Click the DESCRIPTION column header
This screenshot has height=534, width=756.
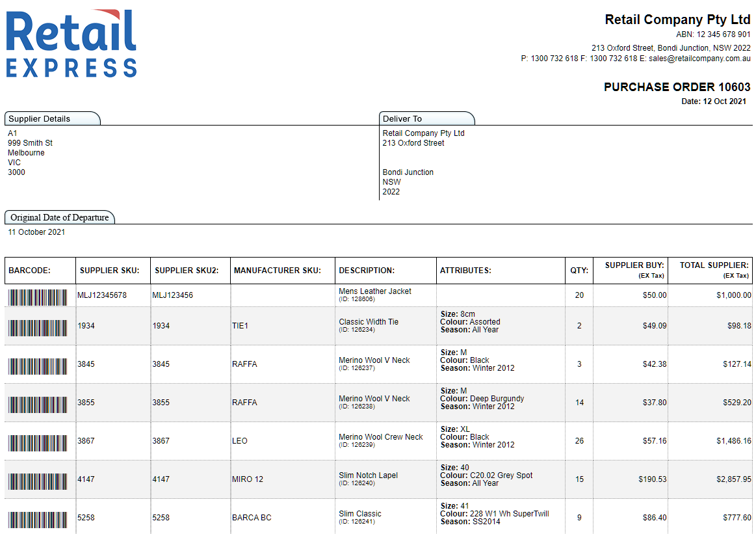[x=385, y=271]
